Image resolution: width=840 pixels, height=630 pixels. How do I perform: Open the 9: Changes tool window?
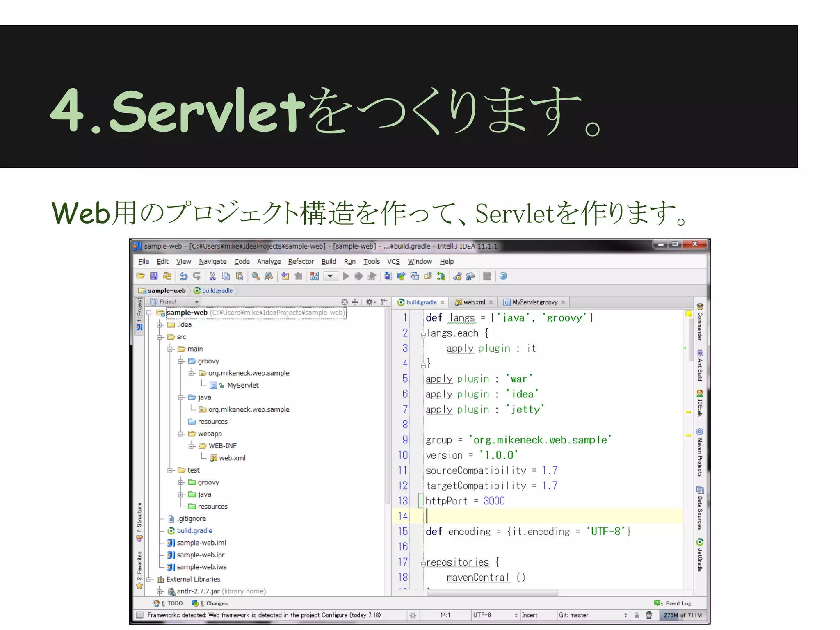click(x=210, y=603)
